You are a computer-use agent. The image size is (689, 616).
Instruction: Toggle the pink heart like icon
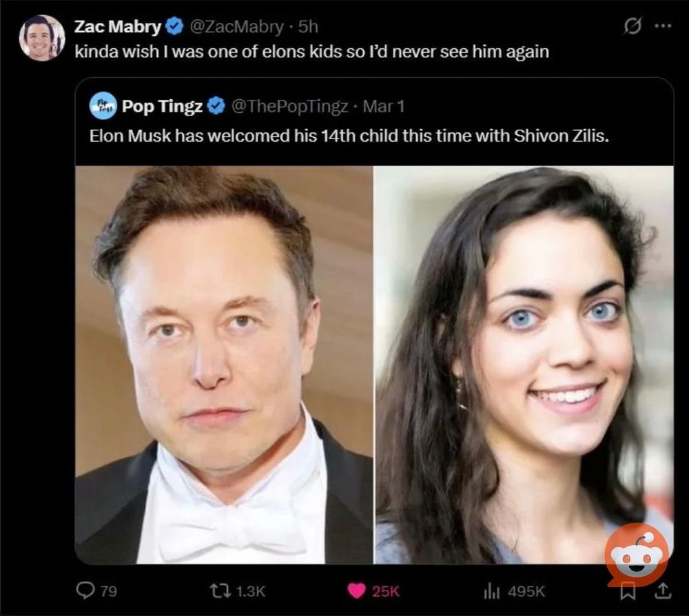pos(356,591)
